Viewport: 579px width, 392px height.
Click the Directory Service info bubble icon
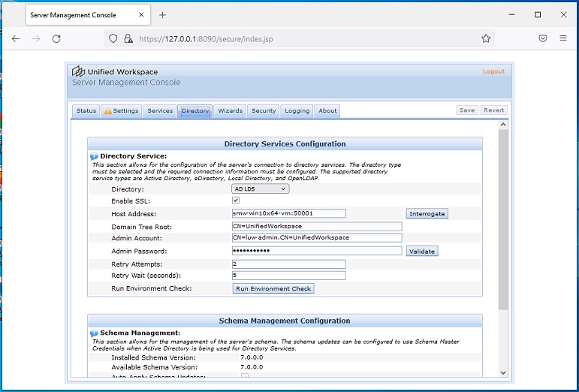click(94, 156)
